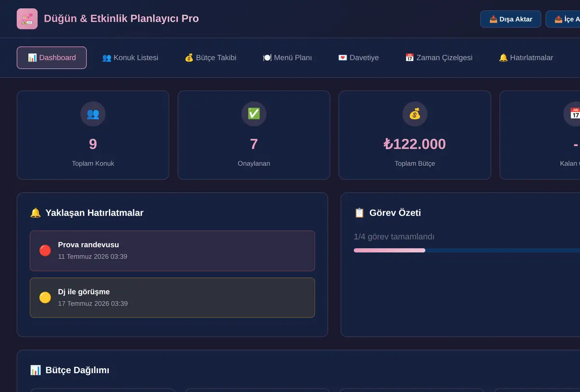
Task: Click the 1/4 görev tamamlandı text
Action: [394, 237]
